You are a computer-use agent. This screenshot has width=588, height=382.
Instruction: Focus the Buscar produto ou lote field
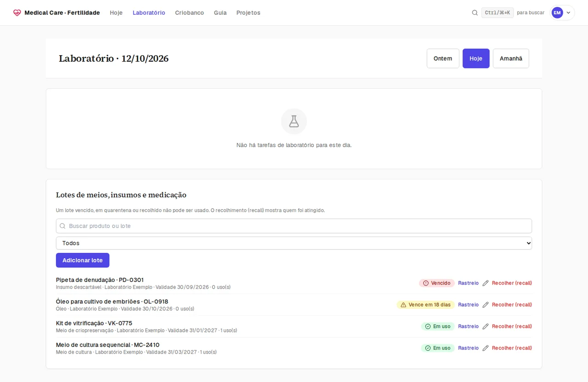click(x=294, y=226)
